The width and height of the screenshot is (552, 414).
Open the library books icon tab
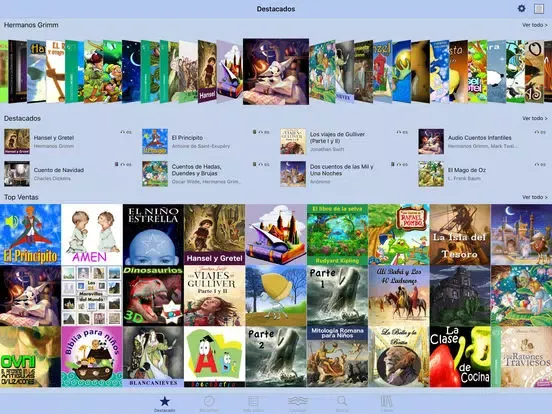[x=387, y=404]
